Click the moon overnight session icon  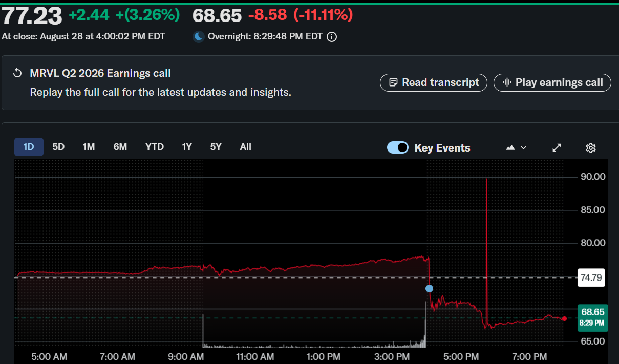(x=198, y=36)
